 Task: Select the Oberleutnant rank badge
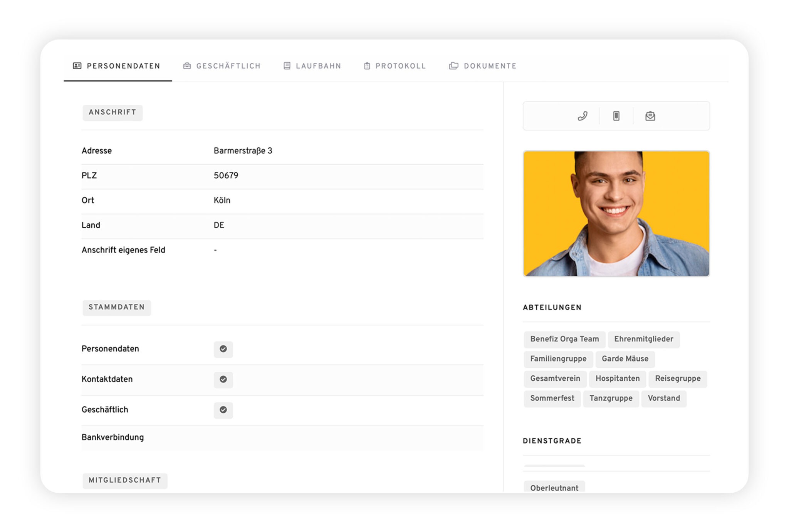coord(554,487)
